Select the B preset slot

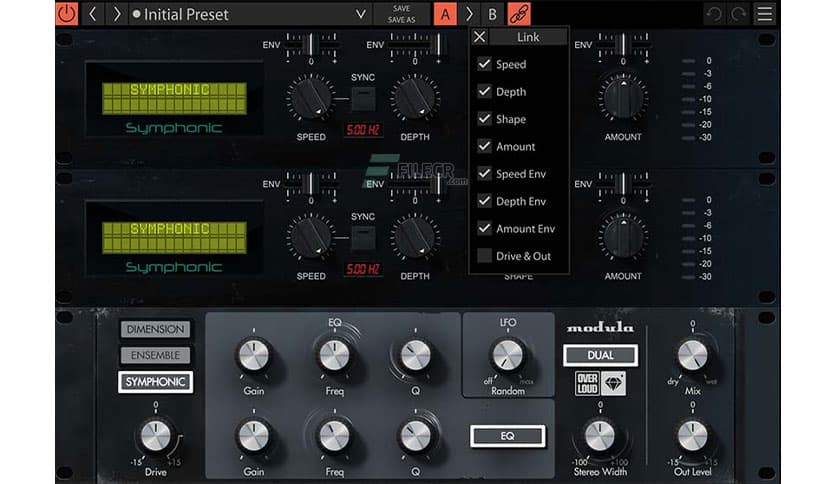coord(492,14)
